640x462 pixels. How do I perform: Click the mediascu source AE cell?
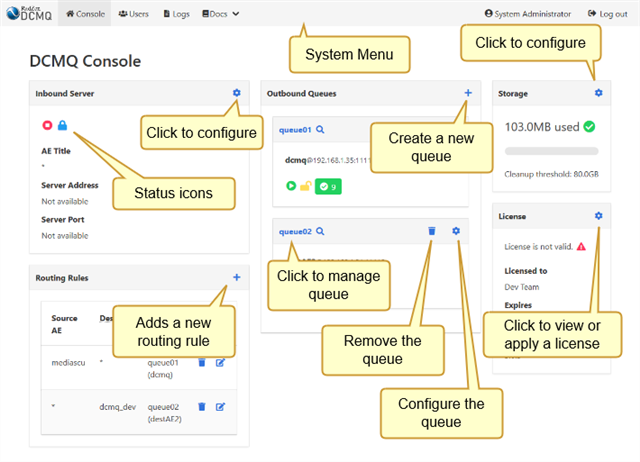tap(68, 362)
